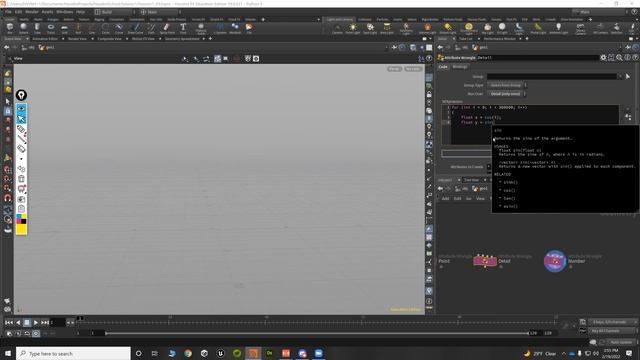
Task: Select the Font shelf tool
Action: 183,29
